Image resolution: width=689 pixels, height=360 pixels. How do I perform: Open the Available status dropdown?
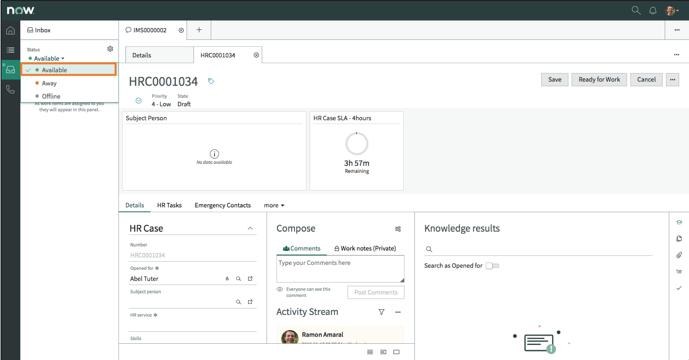[47, 58]
